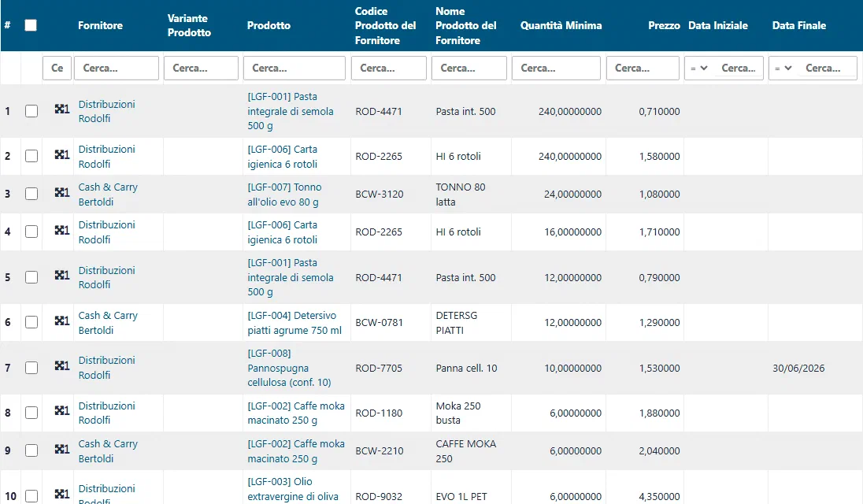Select checkbox for the BCW-2210 row
Screen dimensions: 863x504
(31, 450)
